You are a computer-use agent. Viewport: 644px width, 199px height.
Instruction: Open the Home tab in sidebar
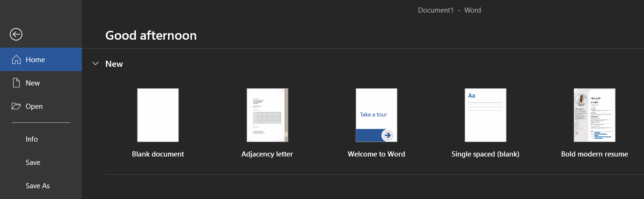41,60
